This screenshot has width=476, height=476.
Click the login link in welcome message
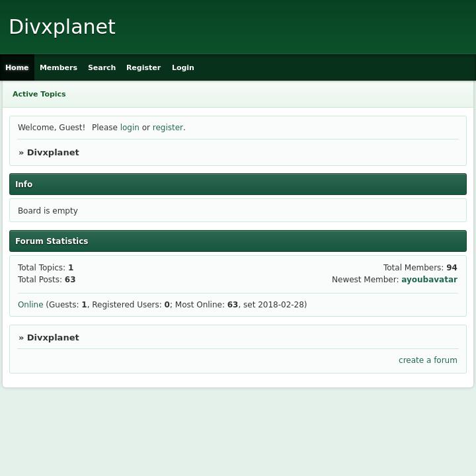tap(130, 128)
